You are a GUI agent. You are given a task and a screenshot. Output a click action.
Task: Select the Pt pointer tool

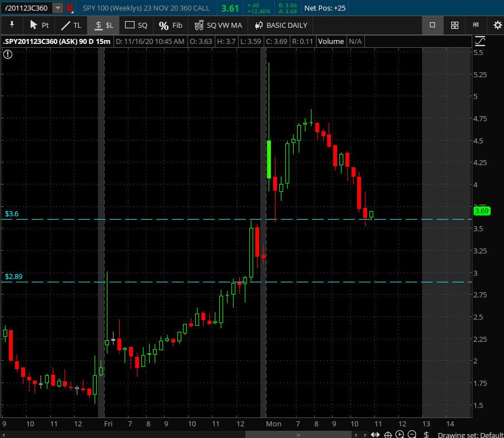click(x=39, y=25)
